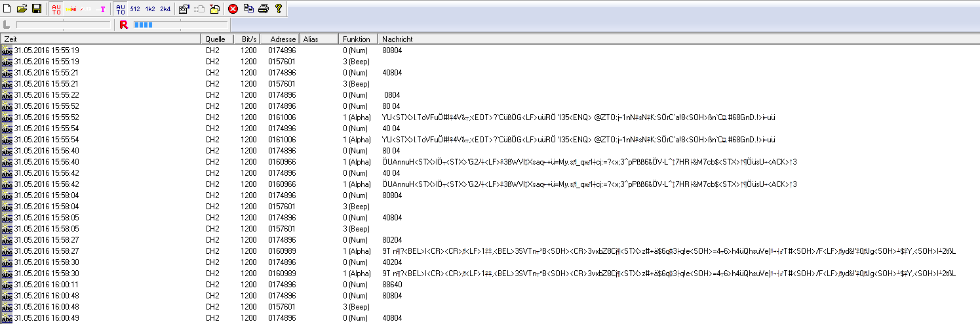980x324 pixels.
Task: Click the folder icon with red arrow
Action: click(214, 9)
